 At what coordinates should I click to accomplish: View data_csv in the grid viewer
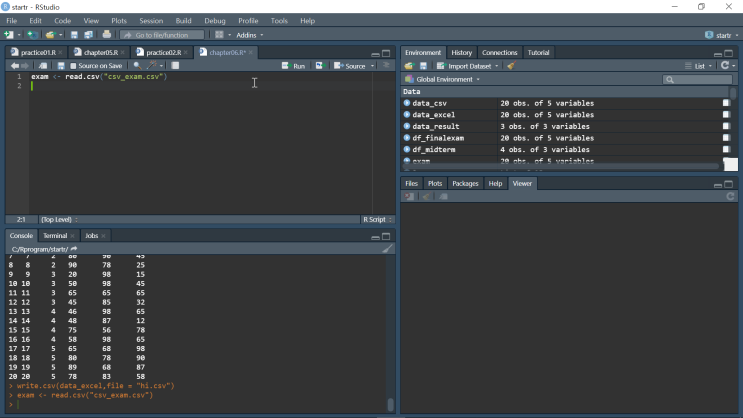click(x=726, y=103)
